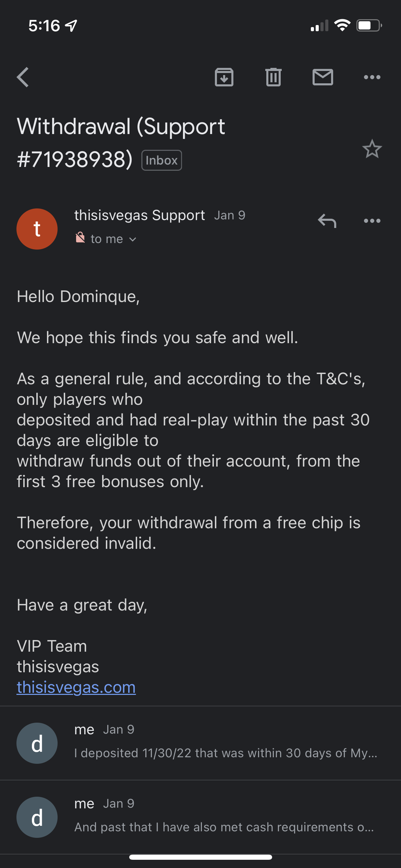Tap the clock time in status bar
Screen dimensions: 401x868
tap(44, 26)
